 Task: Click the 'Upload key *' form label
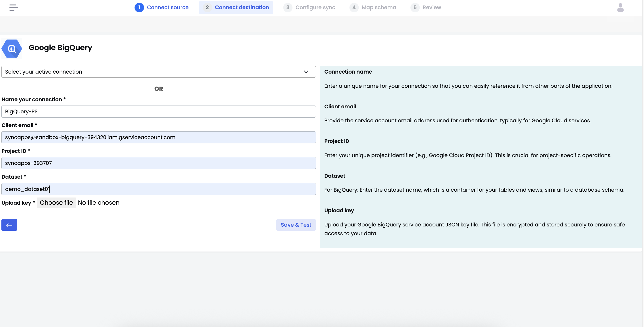18,203
